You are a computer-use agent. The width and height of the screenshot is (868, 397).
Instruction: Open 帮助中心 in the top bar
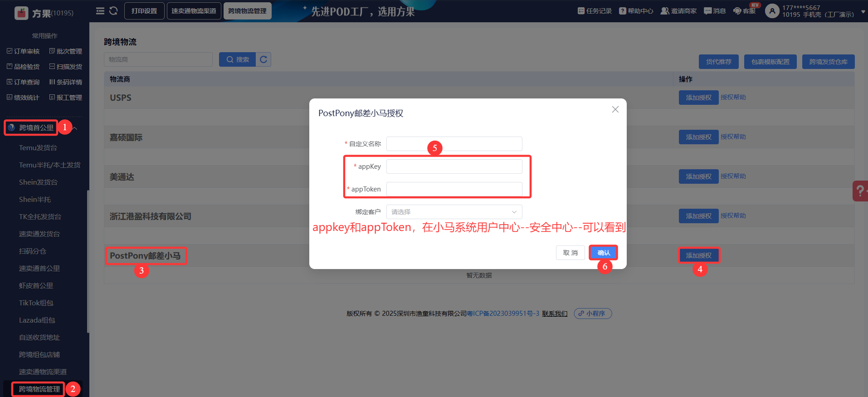pos(636,11)
